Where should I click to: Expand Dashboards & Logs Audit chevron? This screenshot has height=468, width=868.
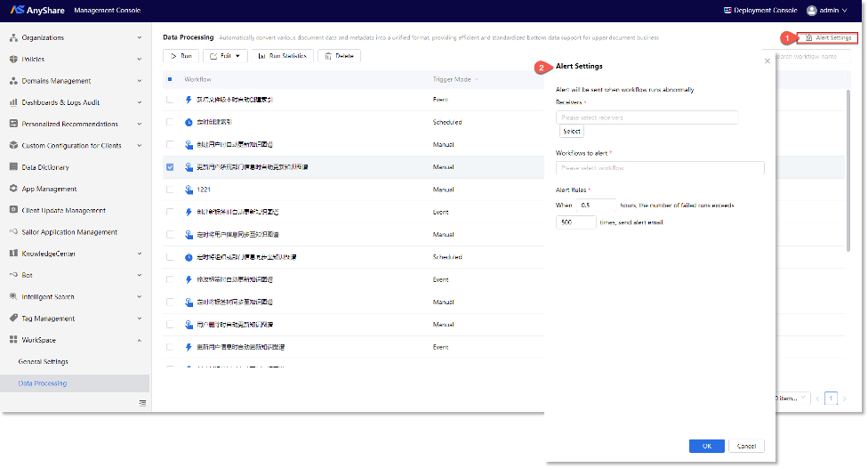139,102
